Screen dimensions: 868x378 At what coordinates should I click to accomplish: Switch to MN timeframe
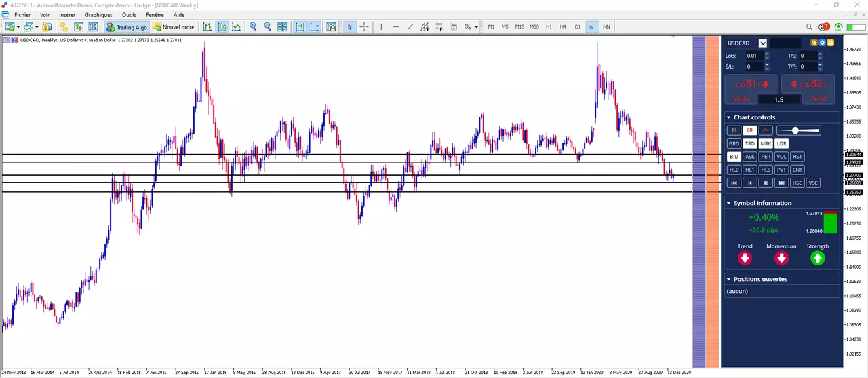(x=606, y=27)
